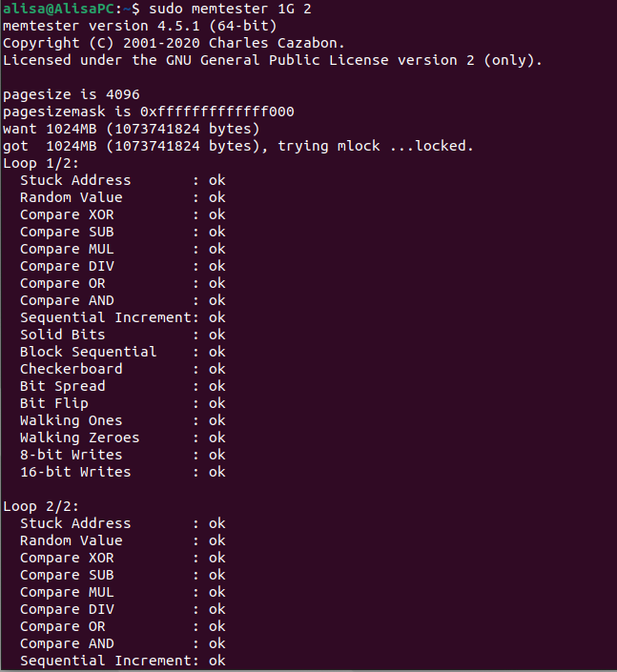Click the 'want 1024MB' line
The width and height of the screenshot is (617, 672).
pyautogui.click(x=132, y=129)
